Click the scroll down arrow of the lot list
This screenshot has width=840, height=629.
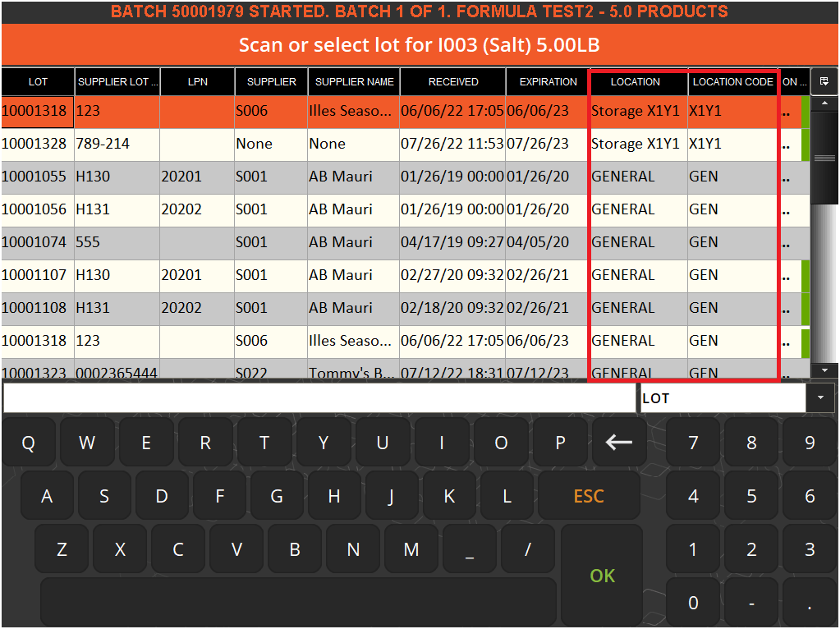point(824,371)
